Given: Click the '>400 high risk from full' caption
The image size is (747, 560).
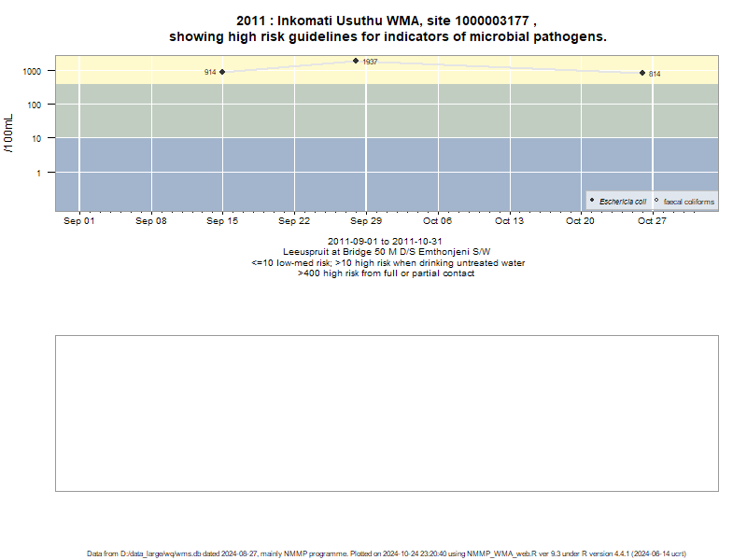Looking at the screenshot, I should coord(386,273).
